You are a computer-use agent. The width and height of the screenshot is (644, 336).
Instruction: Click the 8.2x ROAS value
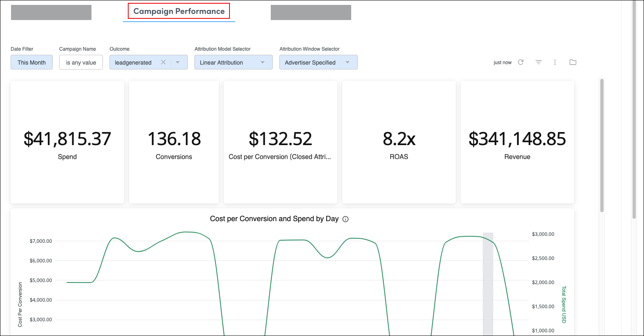pos(399,139)
